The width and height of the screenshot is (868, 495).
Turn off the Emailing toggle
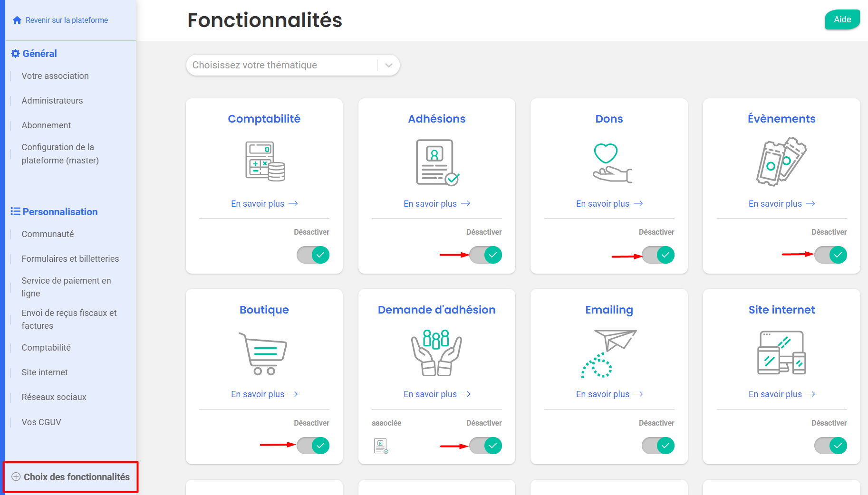click(658, 446)
